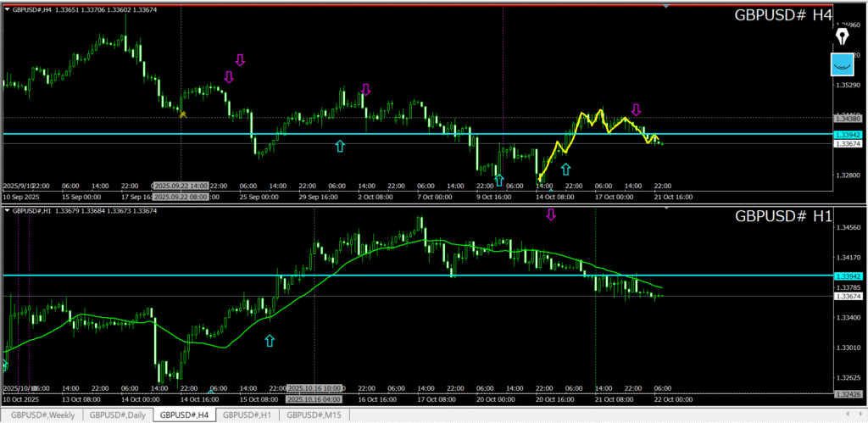Click cyan up arrow near 14 Oct 08:00

(x=565, y=170)
